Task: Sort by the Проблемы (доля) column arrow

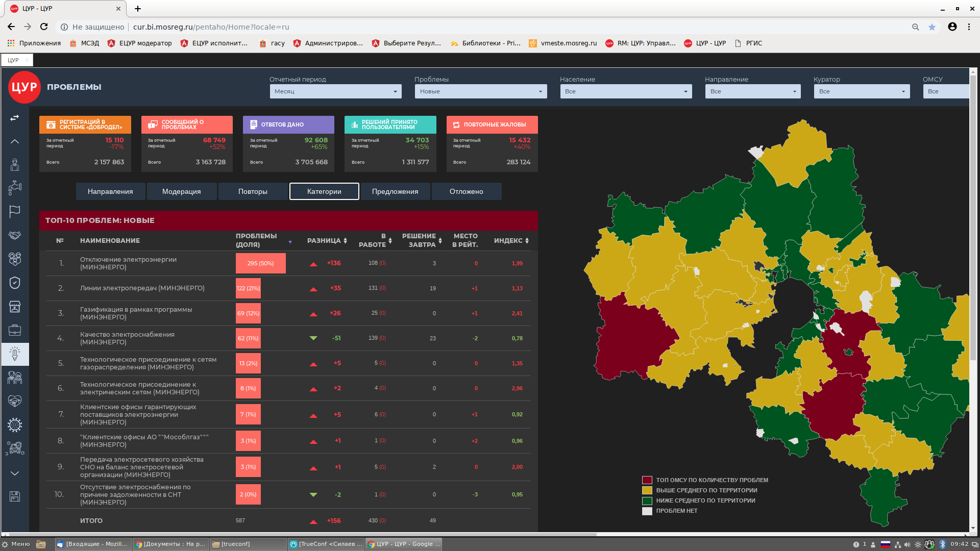Action: 290,242
